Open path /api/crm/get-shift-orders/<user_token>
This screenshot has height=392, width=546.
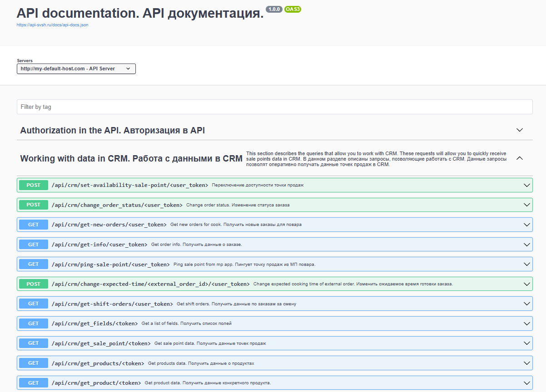click(113, 304)
